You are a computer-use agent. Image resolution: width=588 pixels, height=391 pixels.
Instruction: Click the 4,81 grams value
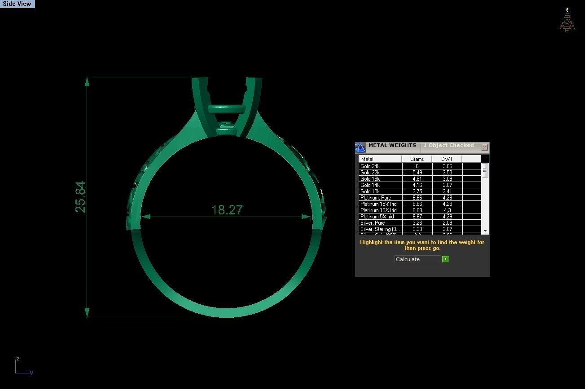[x=417, y=179]
